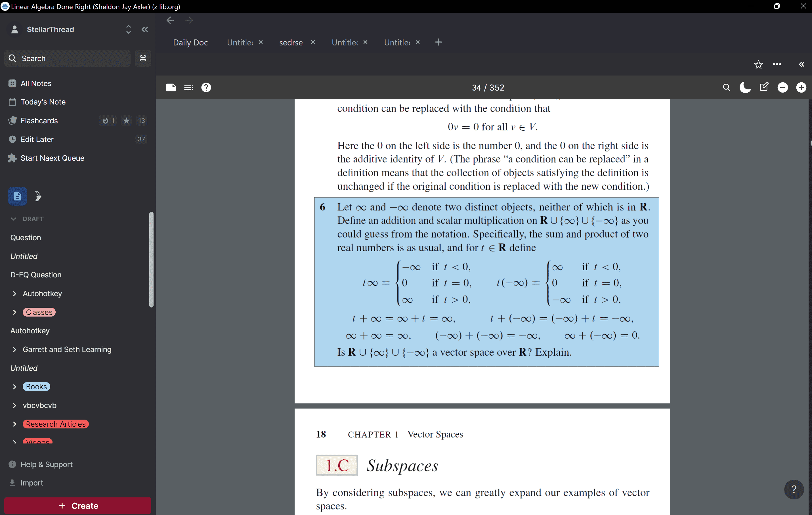Collapse the left sidebar with double chevron
Image resolution: width=812 pixels, height=515 pixels.
click(x=145, y=30)
